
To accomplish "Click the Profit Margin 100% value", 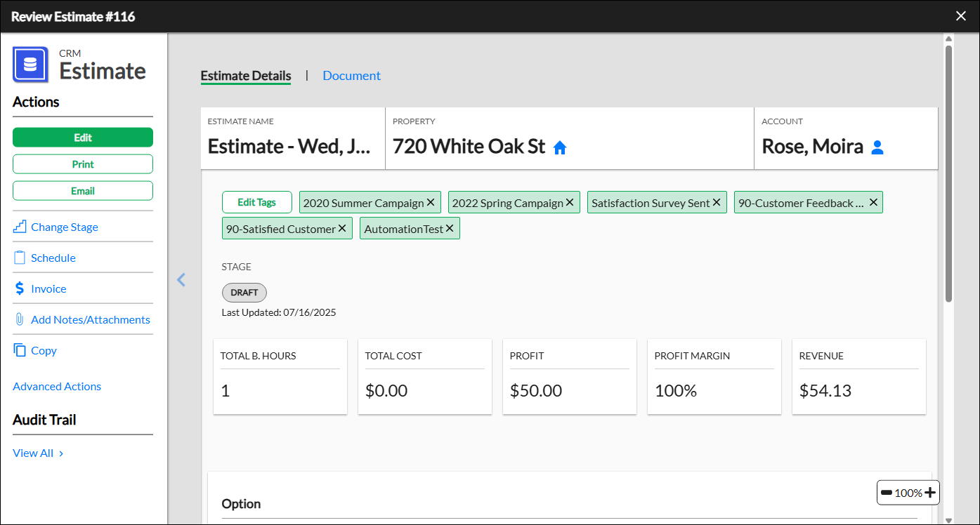I will click(676, 391).
